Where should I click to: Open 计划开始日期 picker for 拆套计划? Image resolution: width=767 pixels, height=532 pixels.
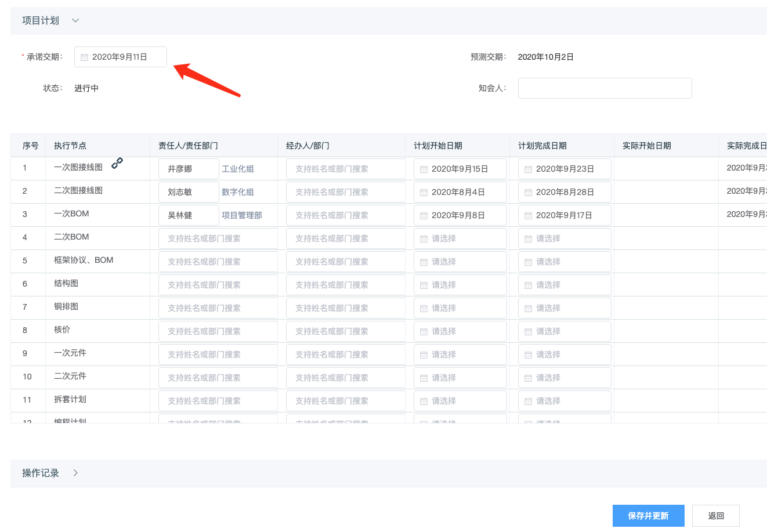[460, 401]
